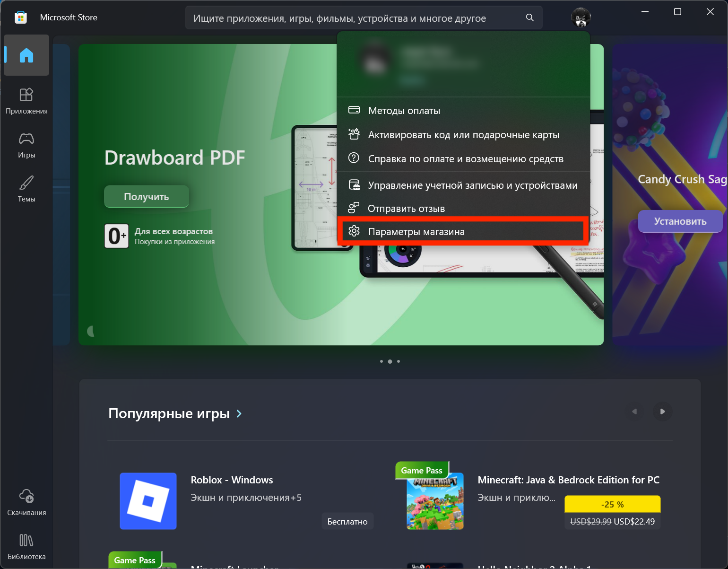
Task: Select Управление учетной записью и устройствами
Action: 463,185
